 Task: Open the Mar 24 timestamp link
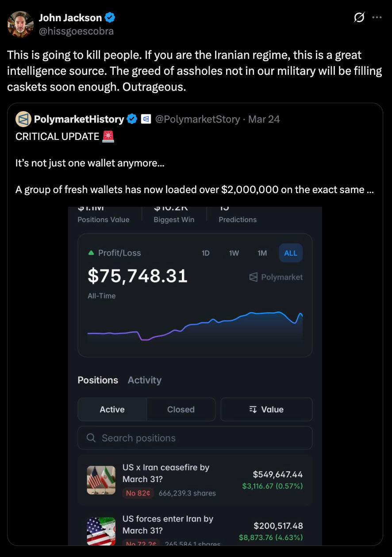tap(264, 119)
